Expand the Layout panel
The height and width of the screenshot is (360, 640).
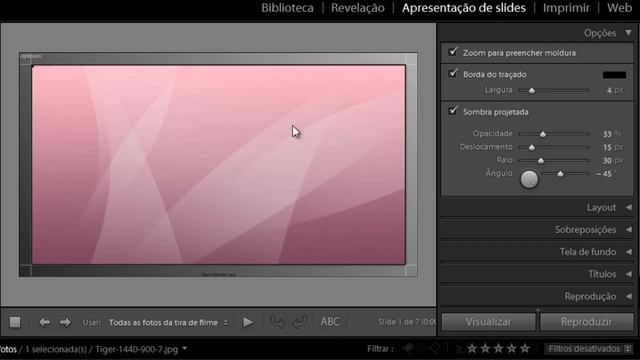click(629, 207)
